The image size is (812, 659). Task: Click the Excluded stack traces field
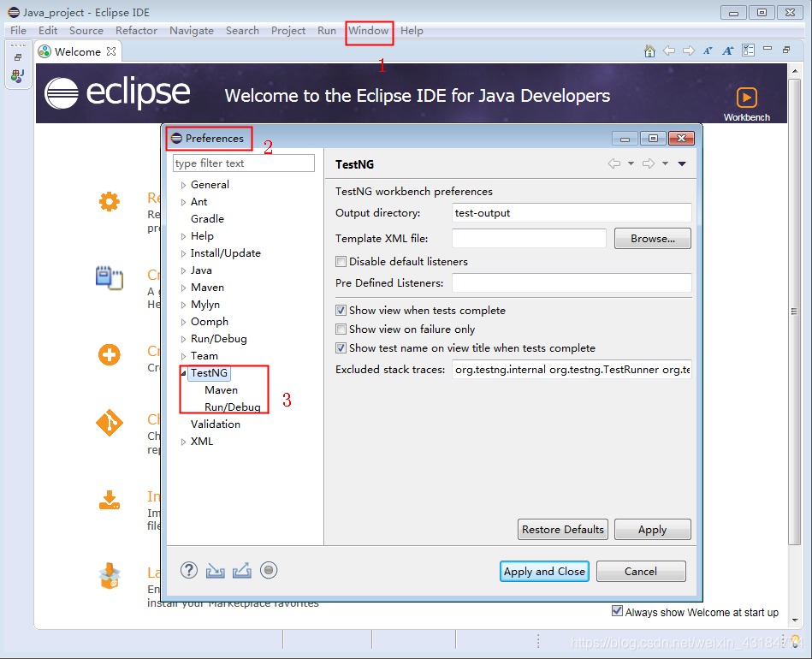tap(572, 370)
